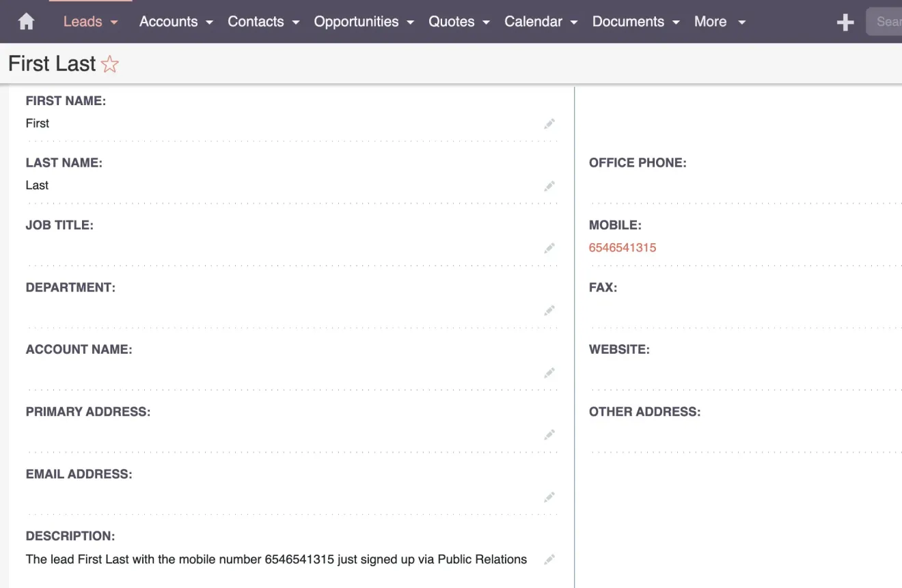Edit the Last Name field using the pencil
This screenshot has width=902, height=588.
(x=549, y=186)
